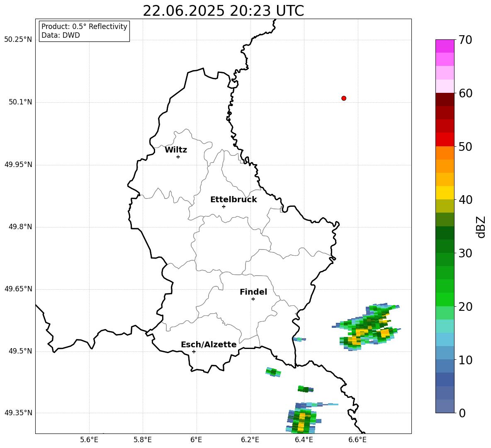Click the longitude label 5.6°E
Image resolution: width=491 pixels, height=448 pixels.
pyautogui.click(x=89, y=440)
